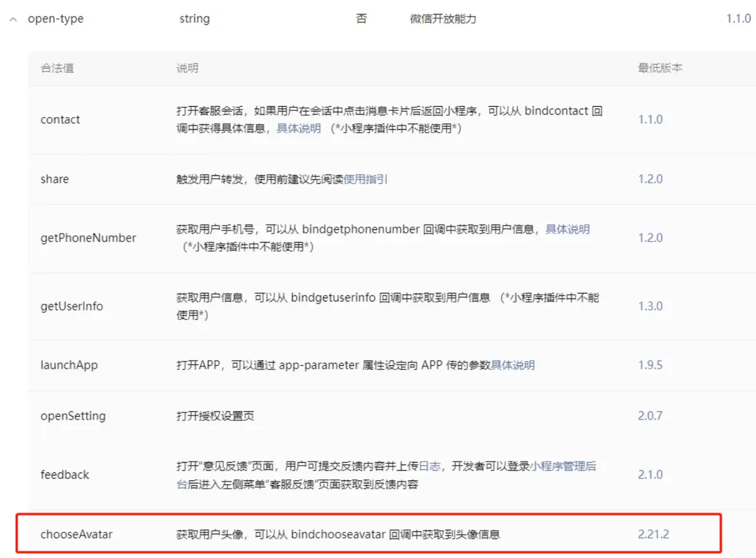
Task: Select the openSetting value cell
Action: pyautogui.click(x=73, y=415)
